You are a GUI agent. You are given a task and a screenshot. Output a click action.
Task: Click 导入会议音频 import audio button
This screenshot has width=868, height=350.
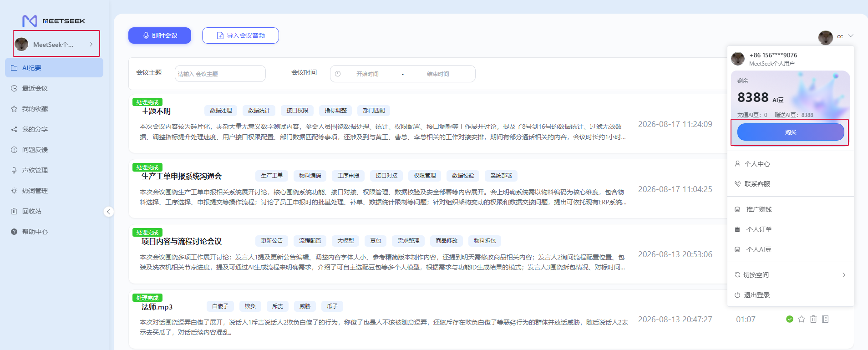(240, 36)
